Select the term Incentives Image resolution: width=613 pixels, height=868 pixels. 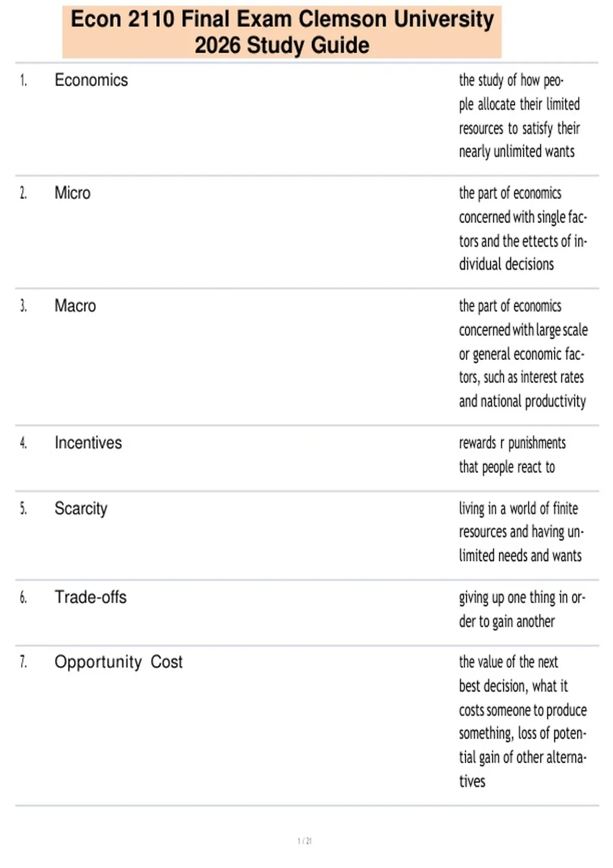[x=88, y=443]
